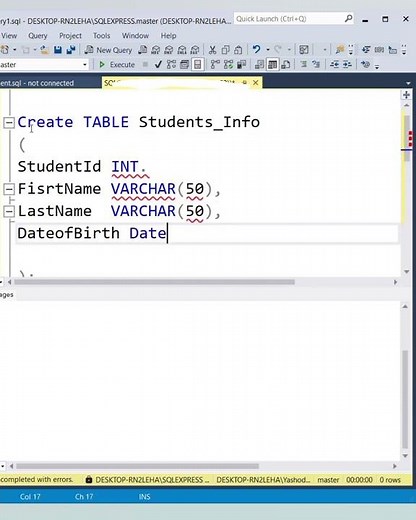Click the Cut scissors icon
This screenshot has height=520, width=416.
point(212,50)
